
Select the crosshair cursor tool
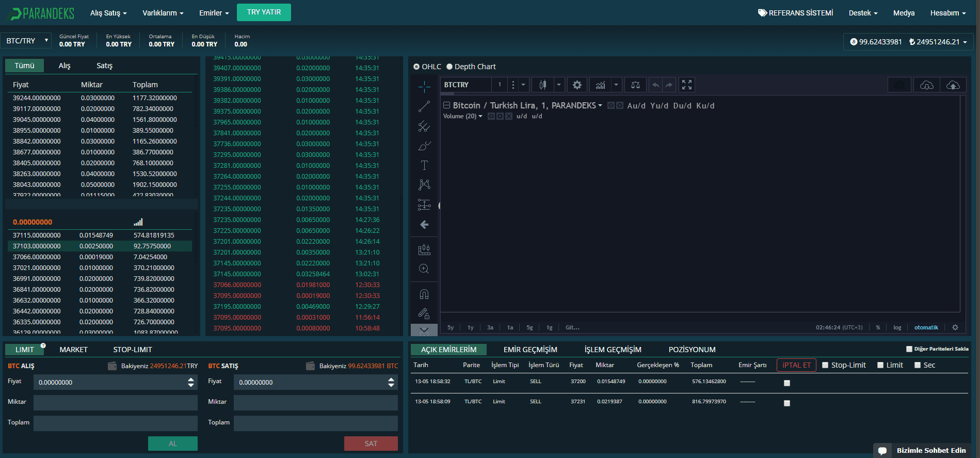[424, 87]
